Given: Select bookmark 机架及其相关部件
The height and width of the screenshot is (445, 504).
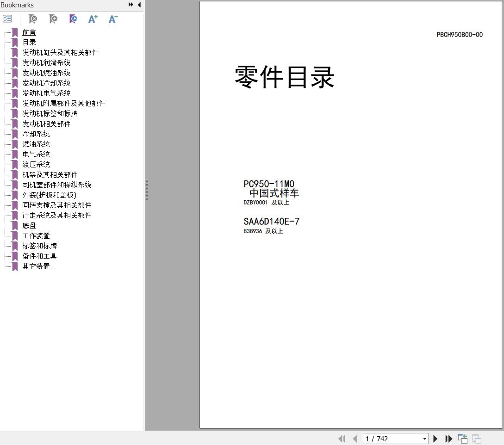Looking at the screenshot, I should click(50, 174).
